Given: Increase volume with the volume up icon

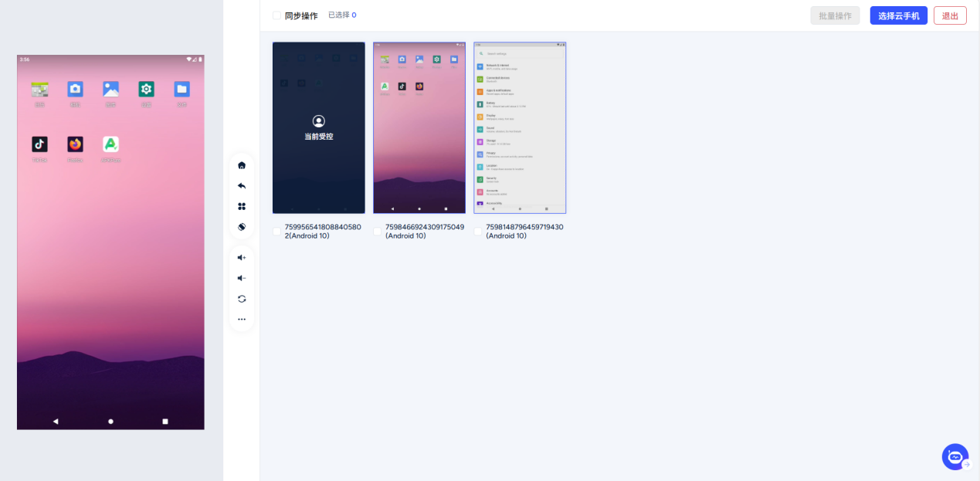Looking at the screenshot, I should pyautogui.click(x=242, y=258).
